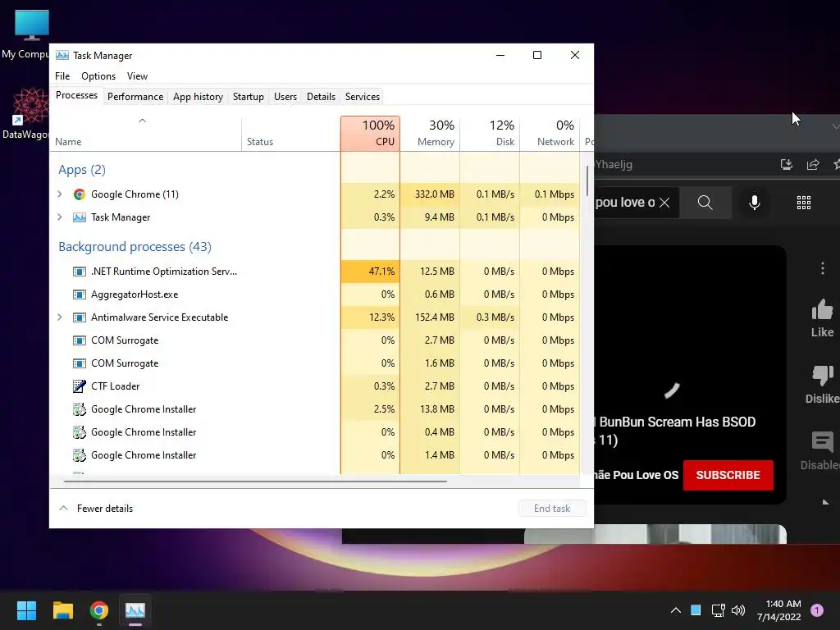The height and width of the screenshot is (630, 840).
Task: Click the Apps (2) group heading
Action: tap(82, 170)
